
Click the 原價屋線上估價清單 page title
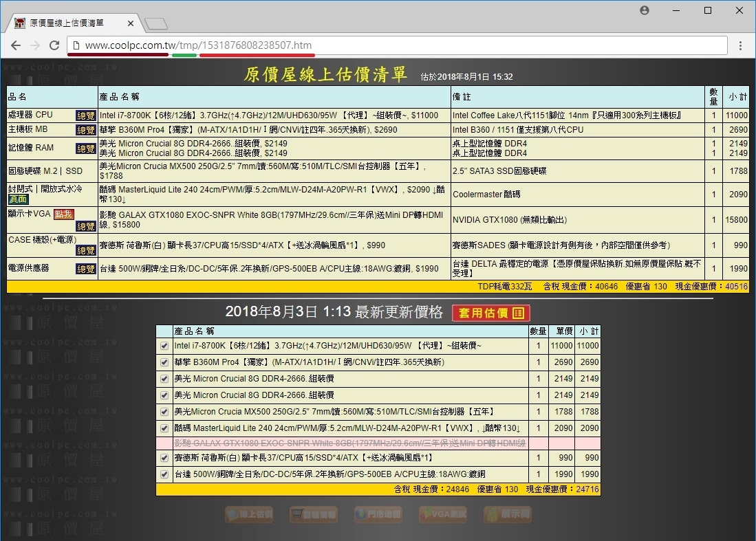point(325,75)
